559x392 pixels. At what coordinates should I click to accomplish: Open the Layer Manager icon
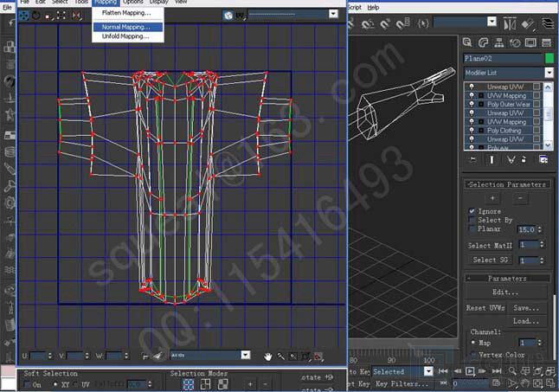[x=548, y=24]
